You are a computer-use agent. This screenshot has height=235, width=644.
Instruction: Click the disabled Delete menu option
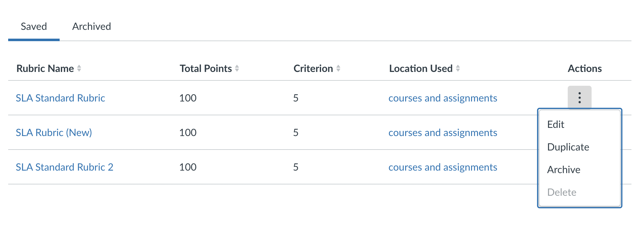[x=561, y=192]
